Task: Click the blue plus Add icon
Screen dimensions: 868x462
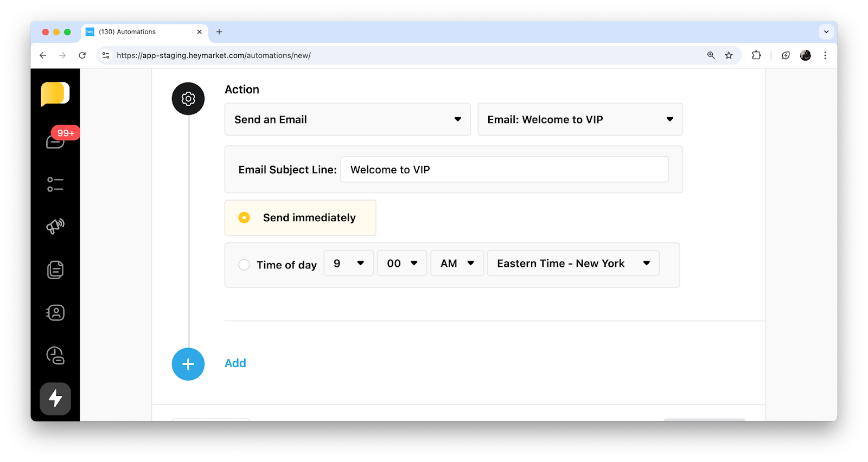Action: [188, 364]
